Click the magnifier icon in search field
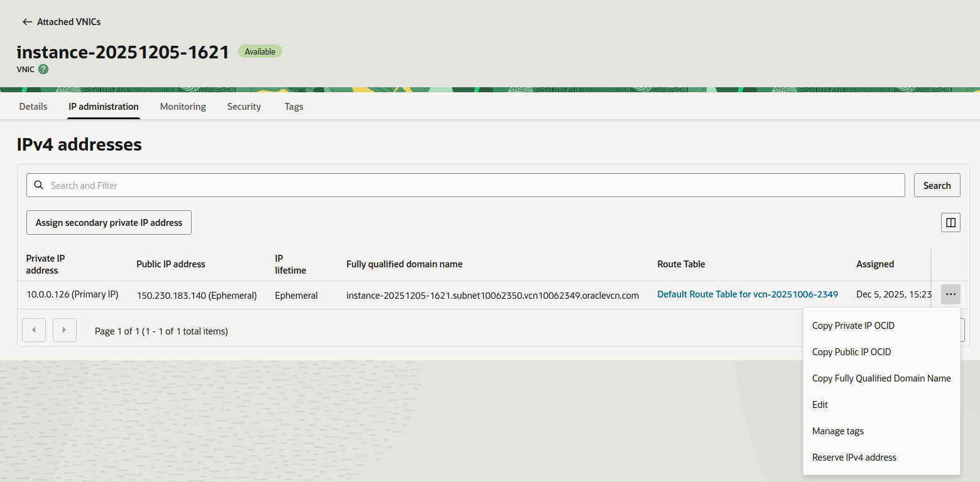The height and width of the screenshot is (482, 980). pyautogui.click(x=39, y=185)
